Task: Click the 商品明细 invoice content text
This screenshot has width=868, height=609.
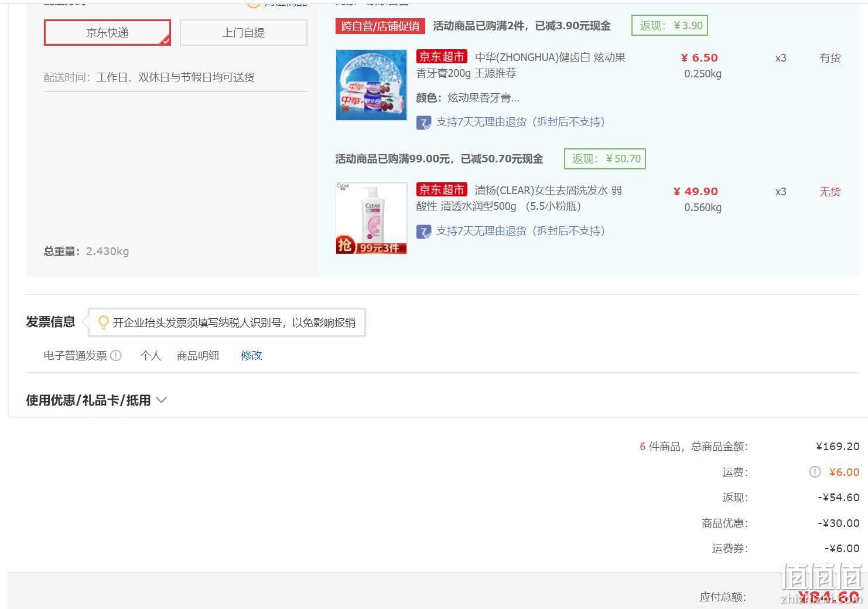Action: (198, 355)
